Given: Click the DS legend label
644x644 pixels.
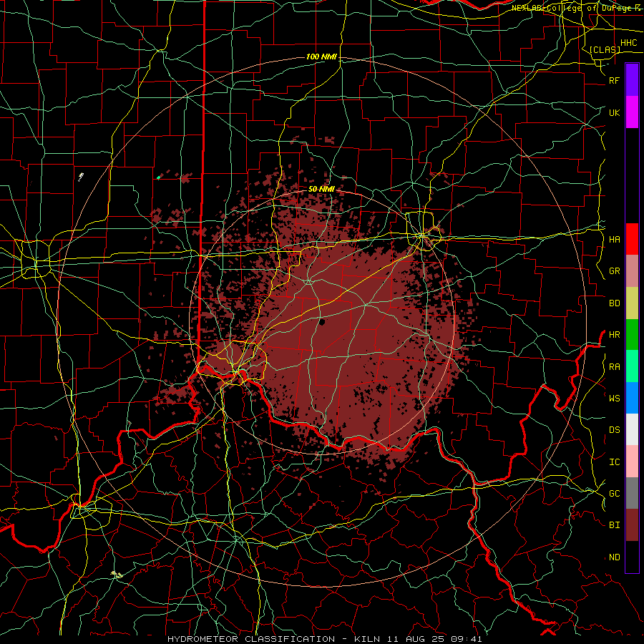Looking at the screenshot, I should 614,430.
